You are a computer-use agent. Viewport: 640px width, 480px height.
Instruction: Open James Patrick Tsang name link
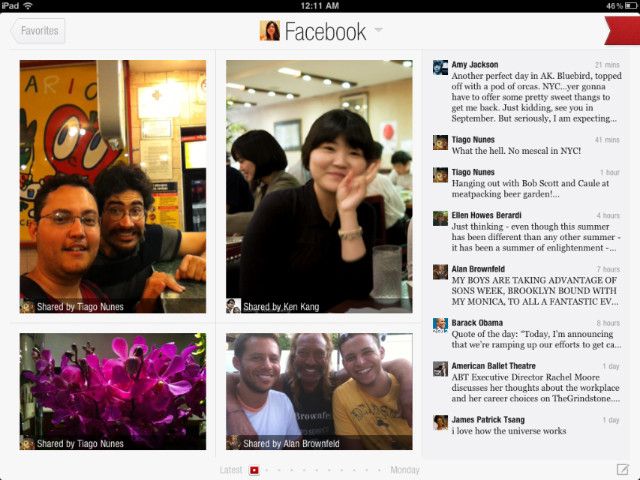[x=488, y=420]
